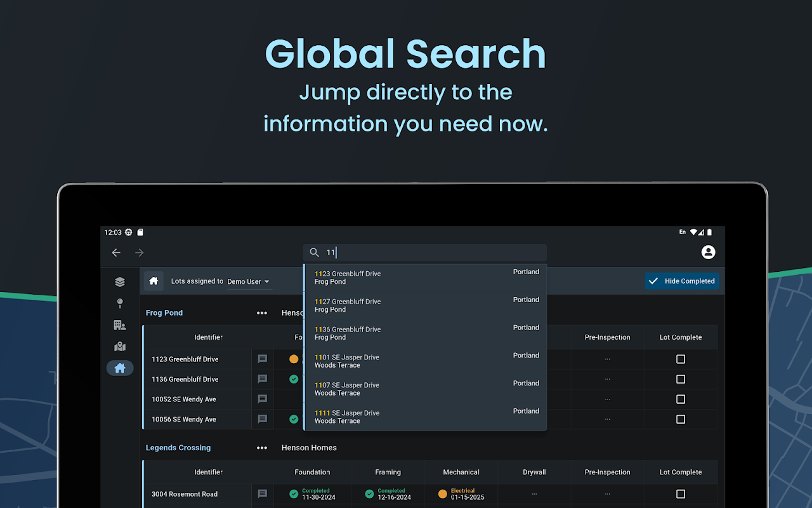Click the search field containing 11
Screen dimensions: 812x508
[x=424, y=253]
